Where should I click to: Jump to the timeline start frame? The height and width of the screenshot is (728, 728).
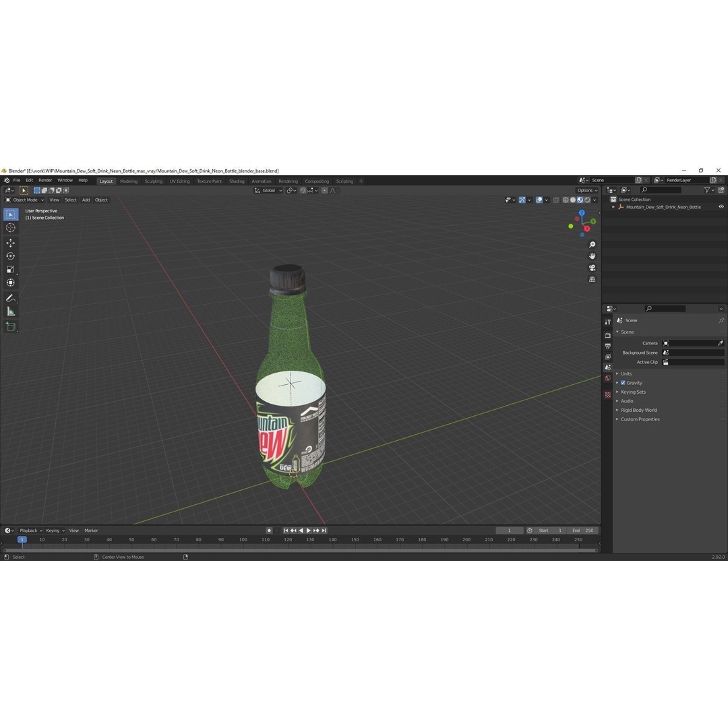tap(286, 530)
